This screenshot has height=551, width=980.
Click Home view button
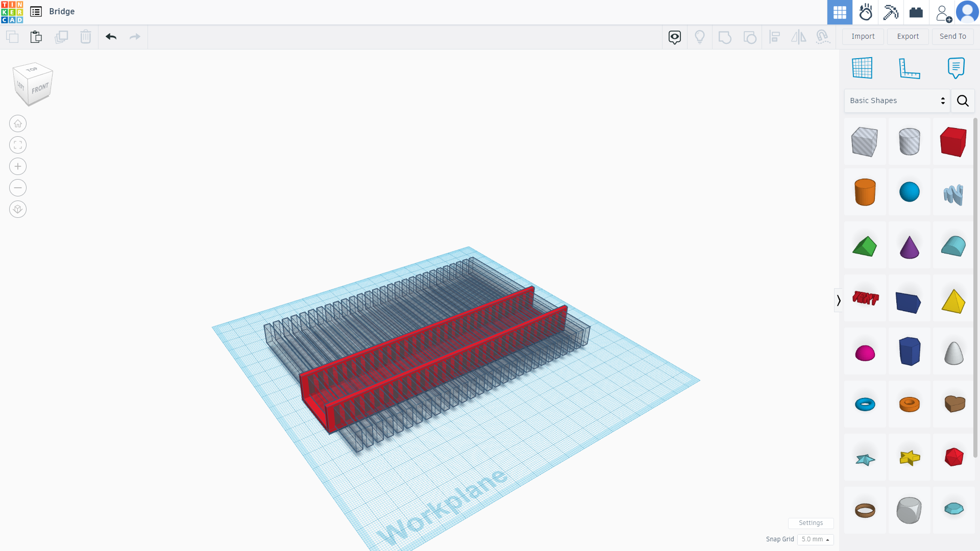pos(18,123)
